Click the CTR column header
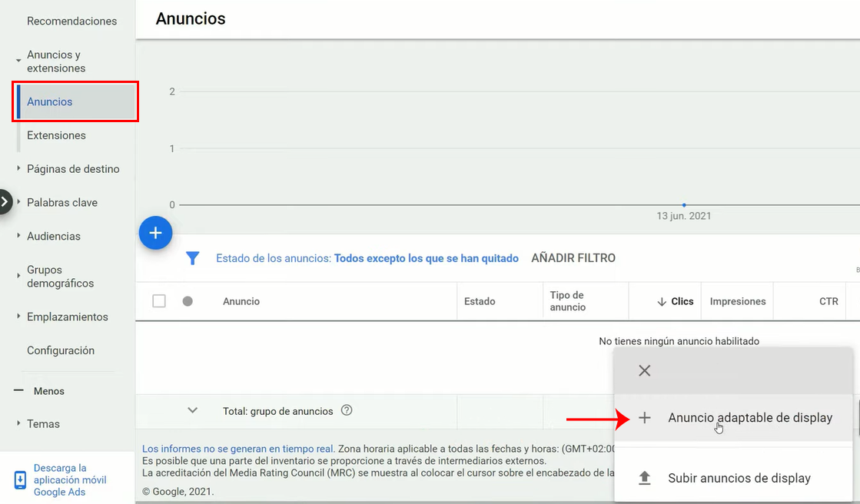 pos(828,301)
